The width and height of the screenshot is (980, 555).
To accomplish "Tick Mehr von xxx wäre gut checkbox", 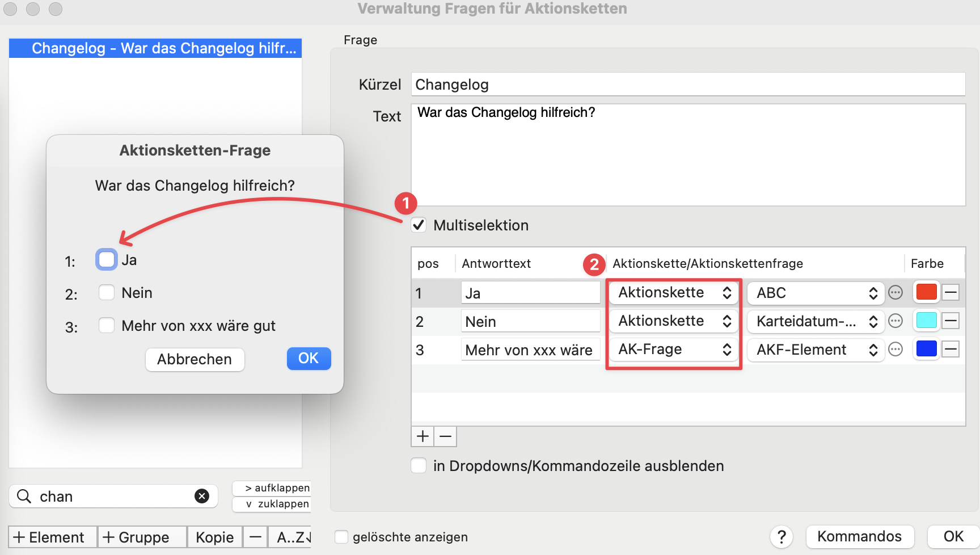I will pyautogui.click(x=107, y=326).
